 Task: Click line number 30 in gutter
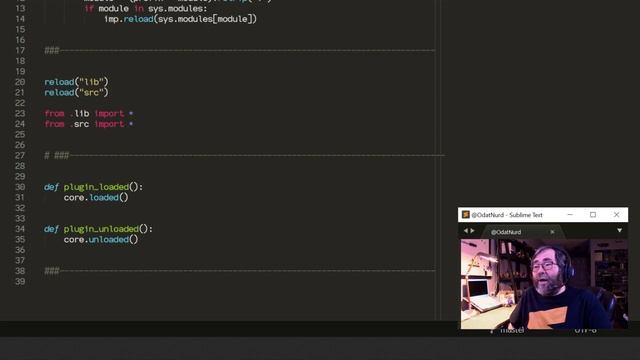(x=20, y=187)
